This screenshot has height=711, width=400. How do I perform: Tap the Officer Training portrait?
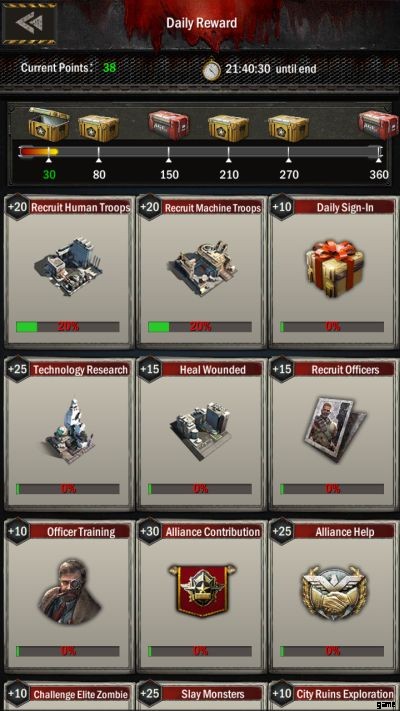click(69, 591)
